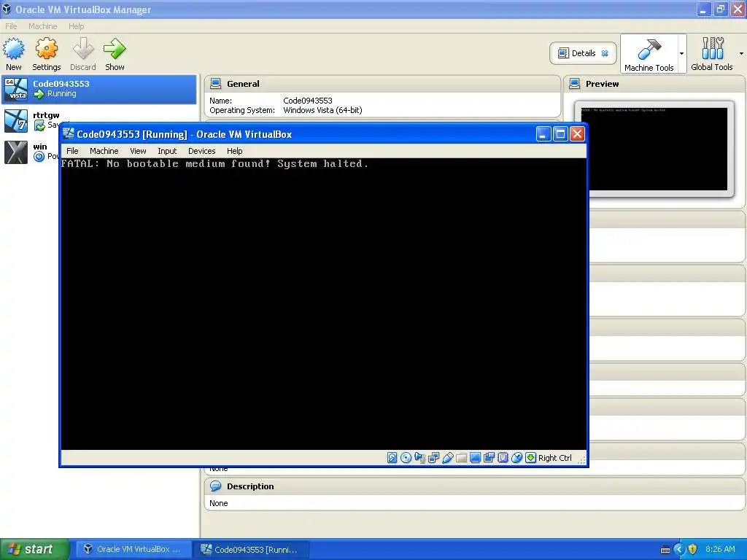747x560 pixels.
Task: Open the Machine Tools dropdown arrow
Action: (x=682, y=53)
